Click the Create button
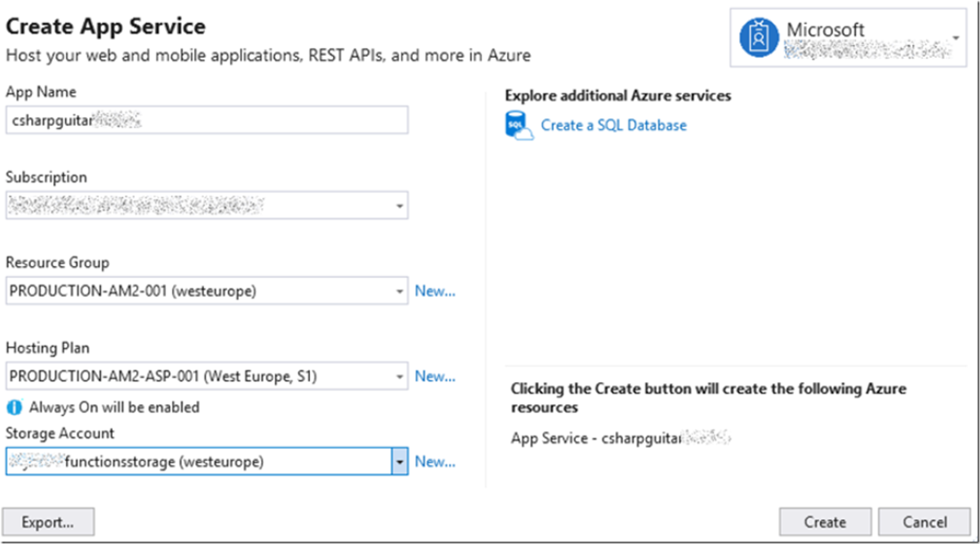Viewport: 980px width, 544px height. [825, 522]
